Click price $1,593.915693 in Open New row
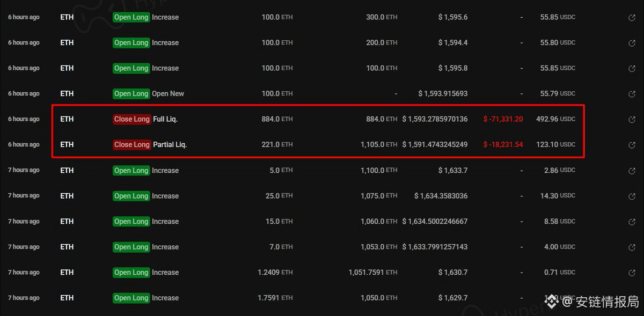644x316 pixels. (443, 93)
